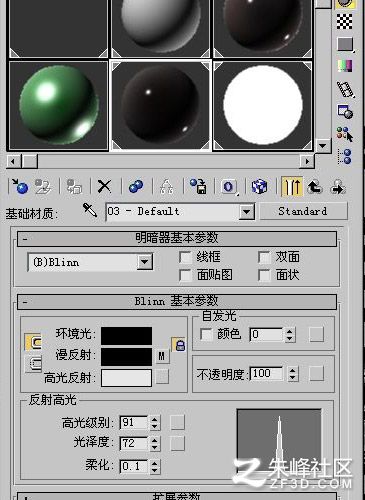Expand 扩展参数 rollout

pos(177,496)
